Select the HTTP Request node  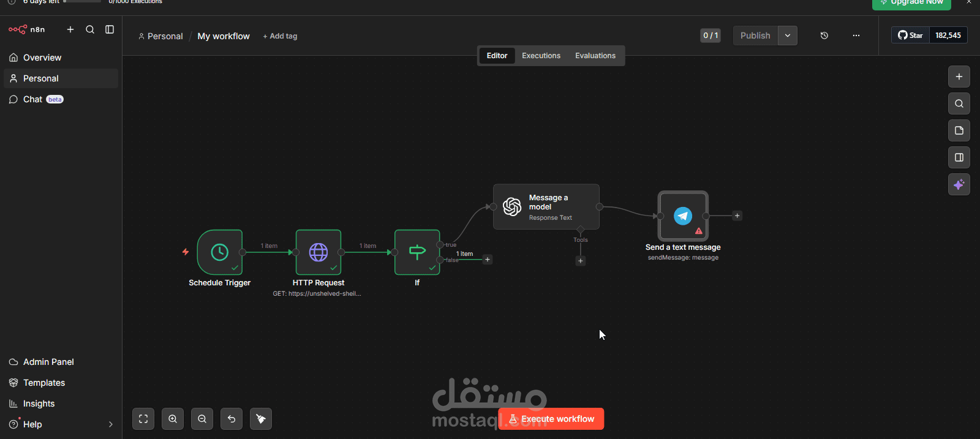click(x=318, y=252)
